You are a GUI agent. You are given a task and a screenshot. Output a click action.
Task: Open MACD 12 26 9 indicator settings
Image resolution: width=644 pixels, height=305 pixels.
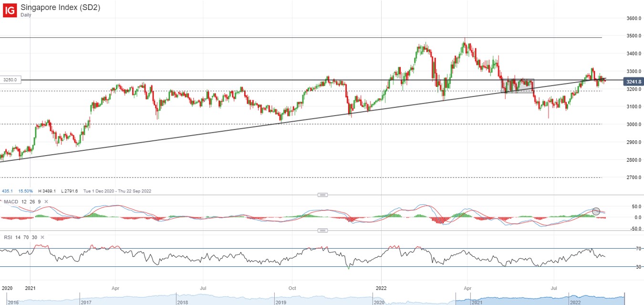click(x=22, y=202)
